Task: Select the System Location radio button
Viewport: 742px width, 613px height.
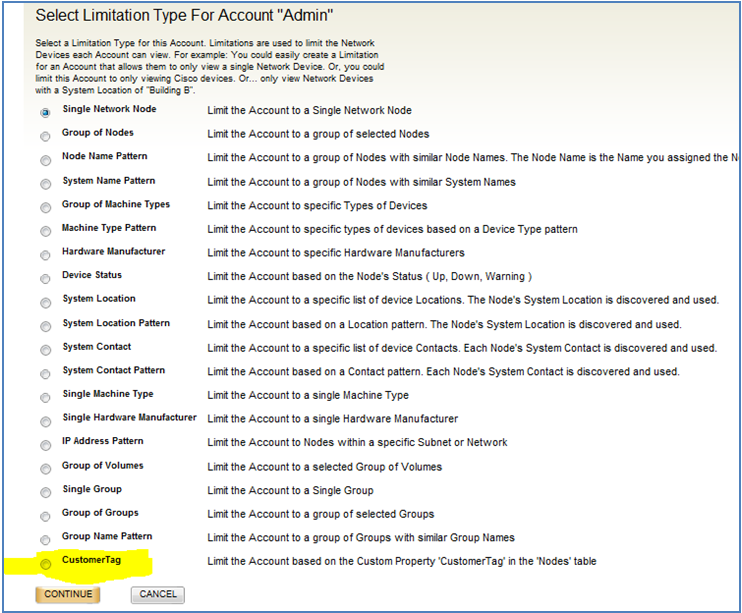Action: [45, 303]
